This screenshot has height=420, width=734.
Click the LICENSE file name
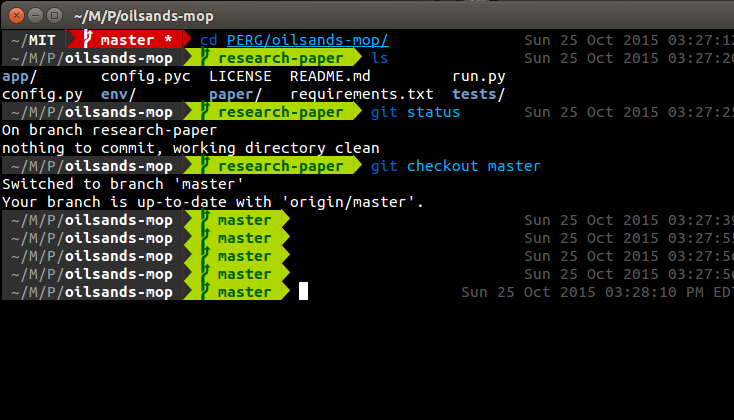pos(240,76)
